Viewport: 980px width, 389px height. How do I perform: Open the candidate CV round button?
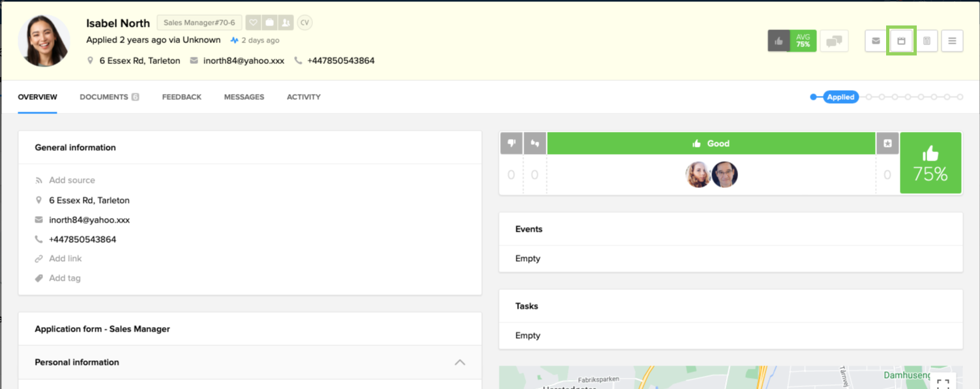pos(304,23)
